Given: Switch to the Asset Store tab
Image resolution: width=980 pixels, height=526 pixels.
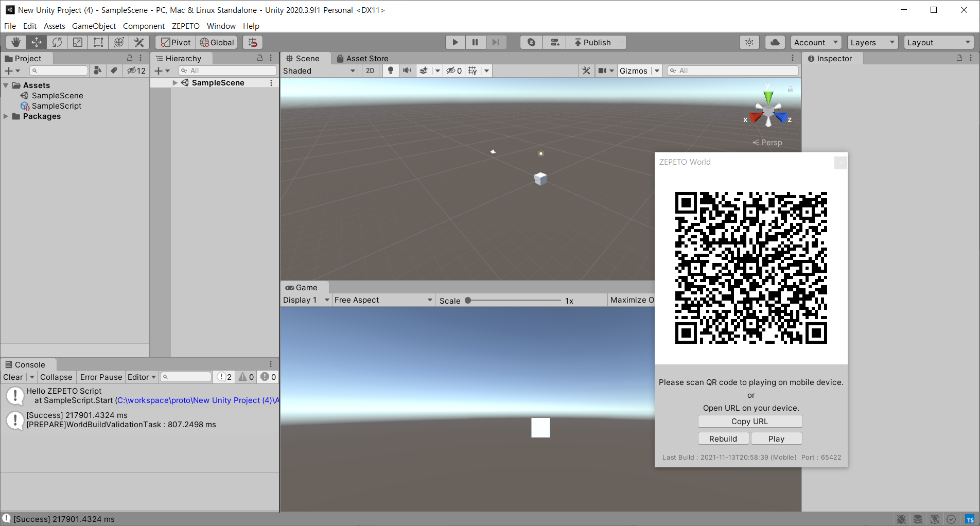Looking at the screenshot, I should [x=362, y=58].
